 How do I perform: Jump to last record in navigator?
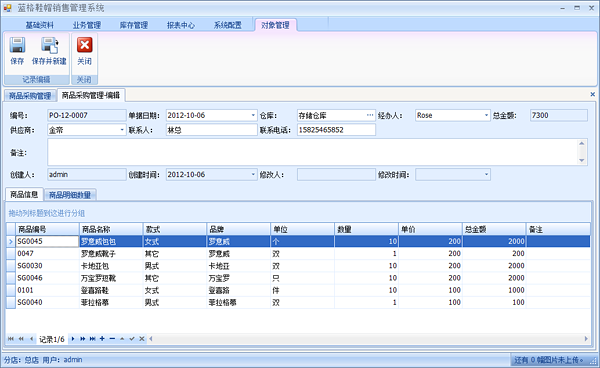[x=93, y=339]
